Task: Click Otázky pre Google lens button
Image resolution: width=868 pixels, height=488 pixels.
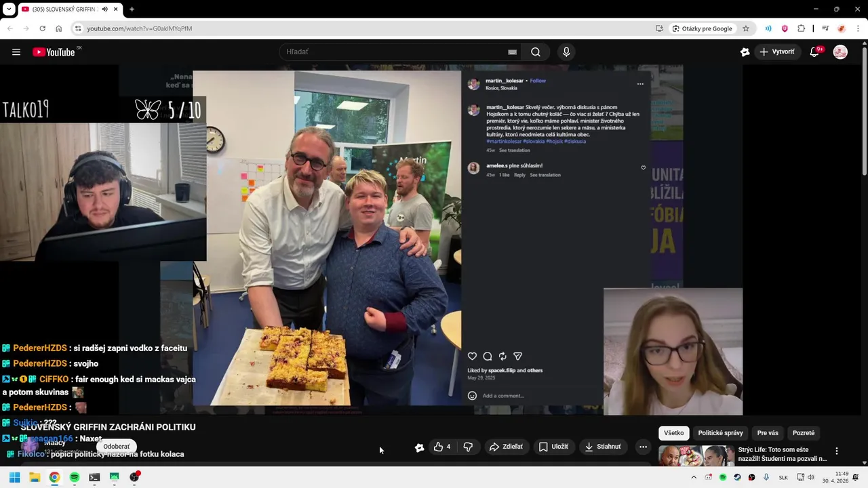Action: (703, 28)
